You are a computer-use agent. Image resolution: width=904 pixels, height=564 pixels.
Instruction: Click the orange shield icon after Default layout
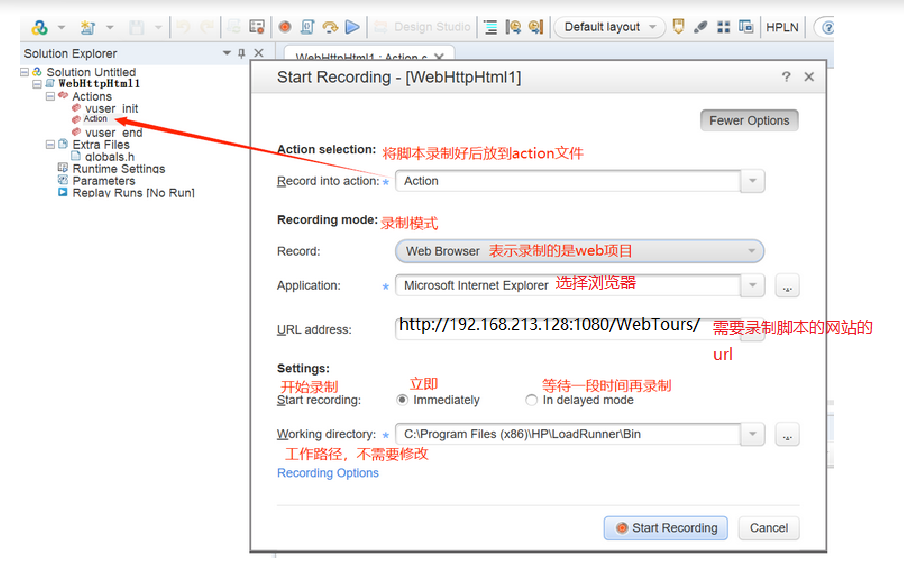pyautogui.click(x=679, y=26)
